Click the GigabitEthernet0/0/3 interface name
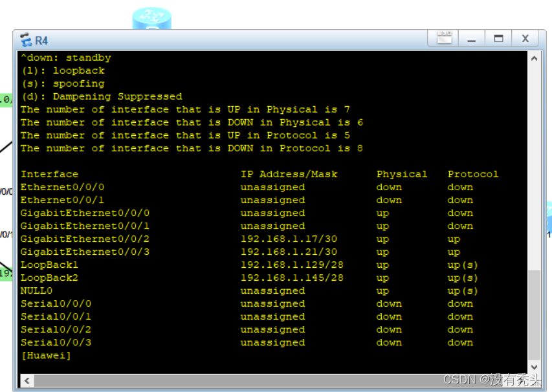Image resolution: width=552 pixels, height=392 pixels. (x=85, y=252)
